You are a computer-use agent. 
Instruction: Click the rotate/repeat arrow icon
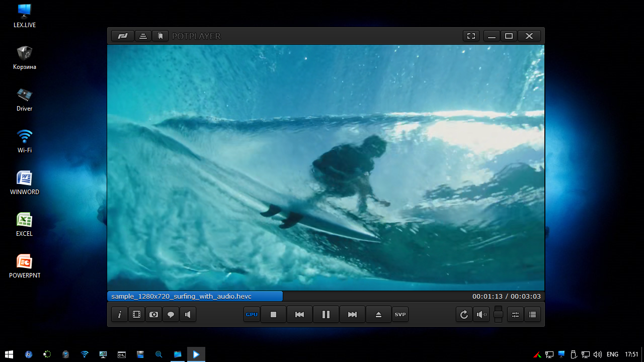tap(464, 315)
